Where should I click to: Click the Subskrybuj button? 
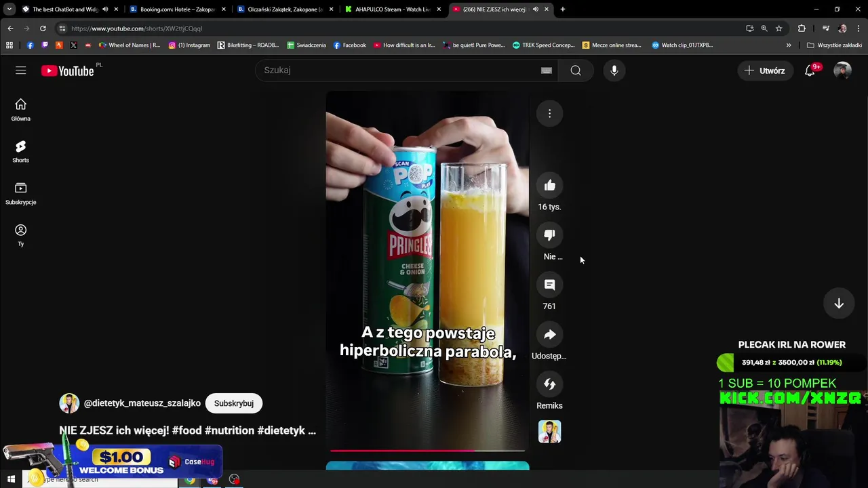point(234,403)
